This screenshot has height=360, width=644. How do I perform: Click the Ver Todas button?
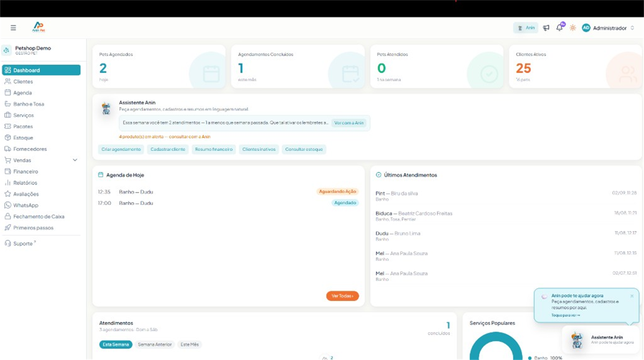(x=342, y=296)
